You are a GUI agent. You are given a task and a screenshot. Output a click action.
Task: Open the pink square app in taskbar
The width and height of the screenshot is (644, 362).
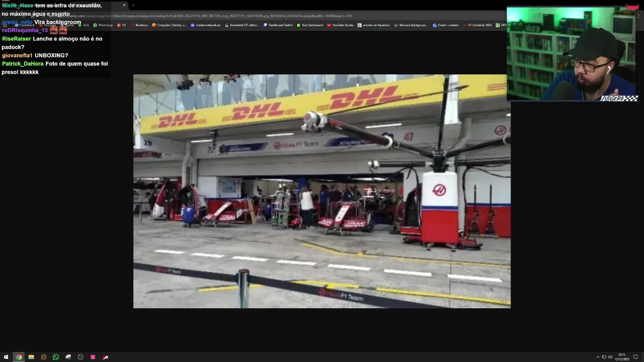click(93, 357)
